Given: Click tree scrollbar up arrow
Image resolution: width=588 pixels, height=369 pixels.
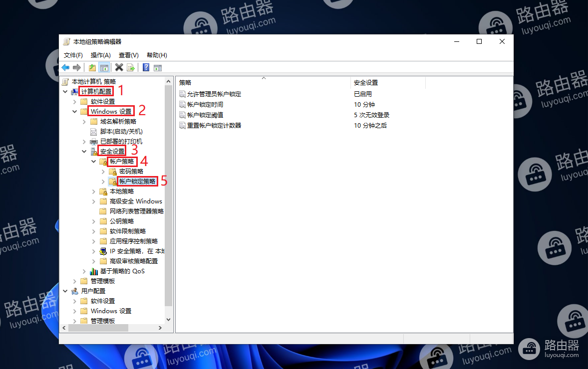Looking at the screenshot, I should [x=168, y=81].
